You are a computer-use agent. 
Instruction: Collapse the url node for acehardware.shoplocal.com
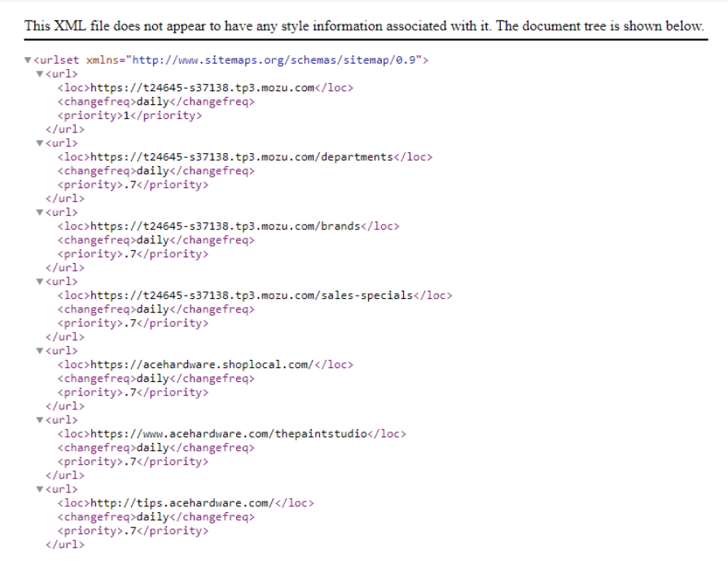(x=40, y=351)
